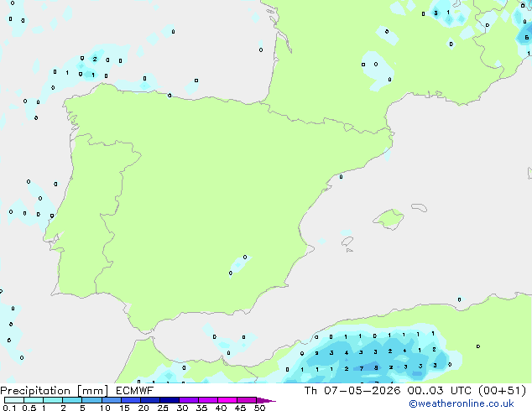This screenshot has height=411, width=532.
Task: Pick the 10–15 mm legend swatch
Action: click(111, 400)
